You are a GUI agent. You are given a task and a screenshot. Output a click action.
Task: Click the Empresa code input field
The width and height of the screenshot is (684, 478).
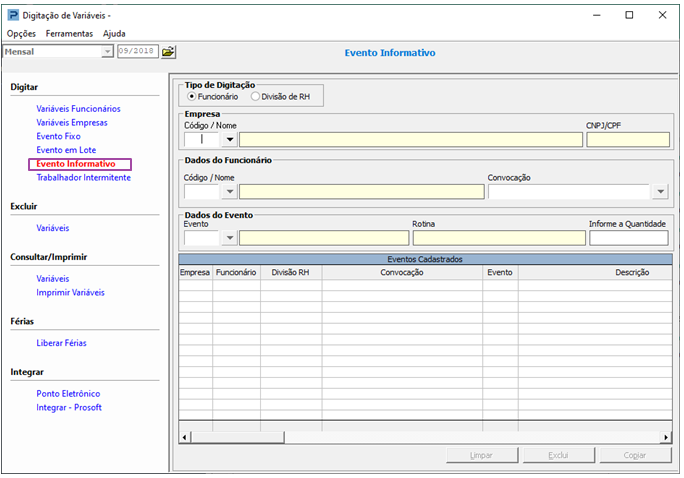tap(203, 140)
